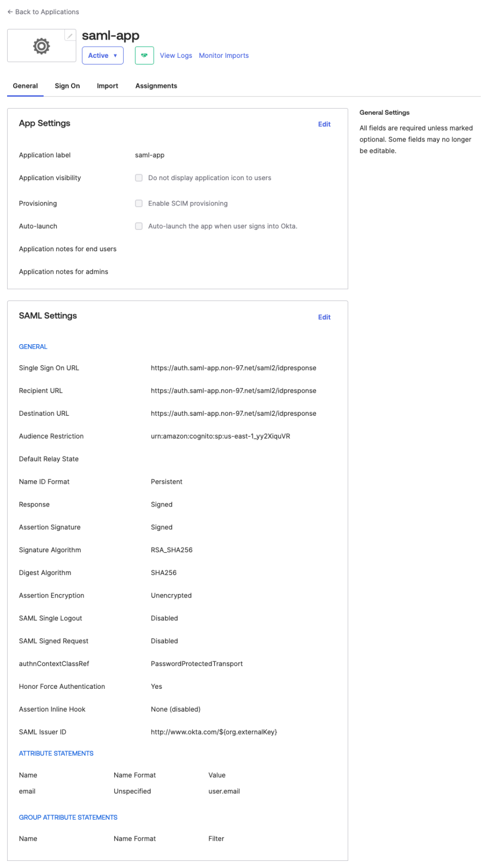Screen dimensions: 487x868
Task: Select the General tab
Action: [25, 86]
